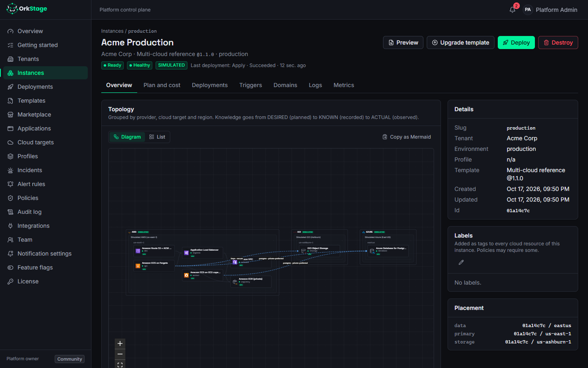Click the Community plan badge
This screenshot has height=368, width=588.
coord(69,359)
